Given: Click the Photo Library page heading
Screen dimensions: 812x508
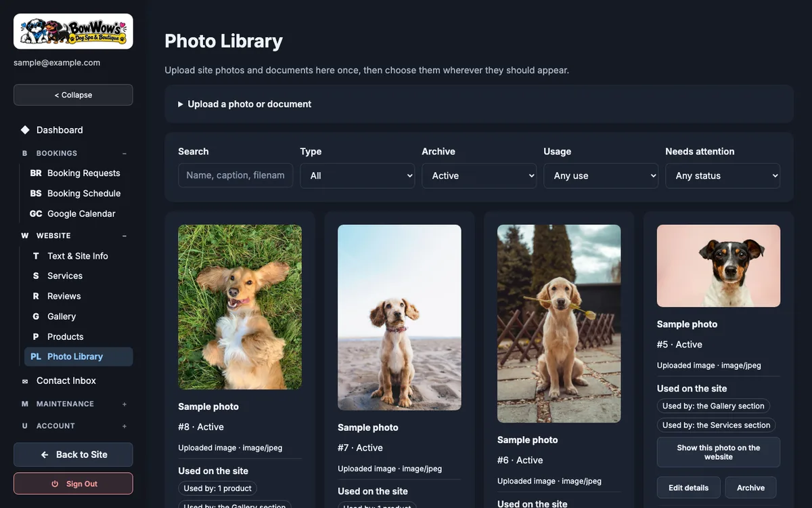Looking at the screenshot, I should 224,41.
